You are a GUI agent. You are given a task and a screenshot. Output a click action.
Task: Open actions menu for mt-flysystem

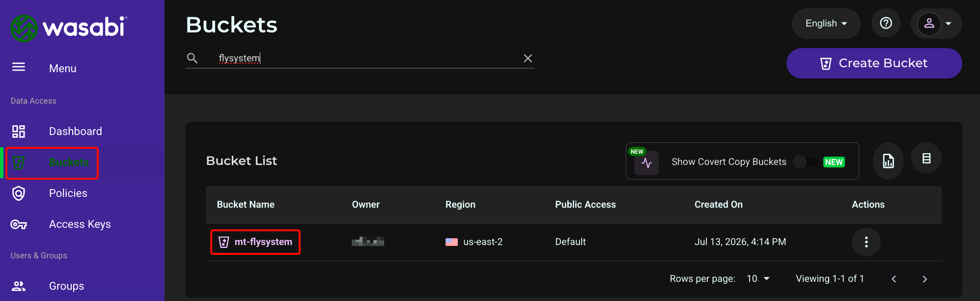866,242
